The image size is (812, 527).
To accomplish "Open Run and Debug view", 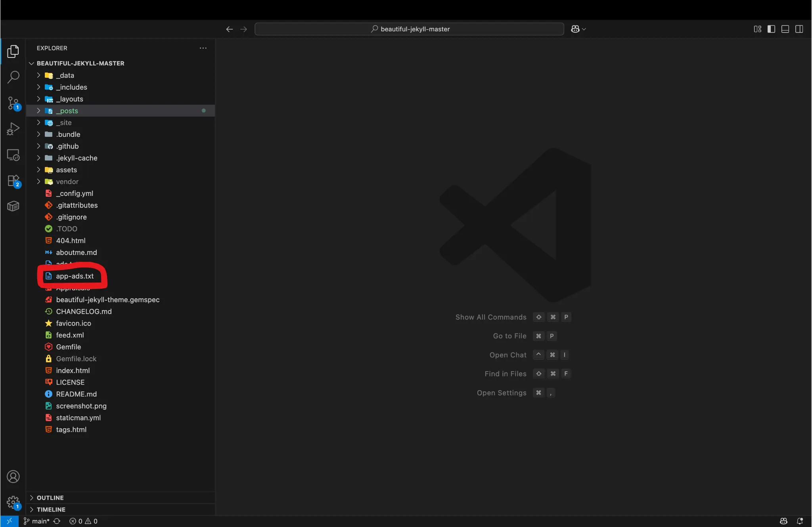I will [13, 129].
